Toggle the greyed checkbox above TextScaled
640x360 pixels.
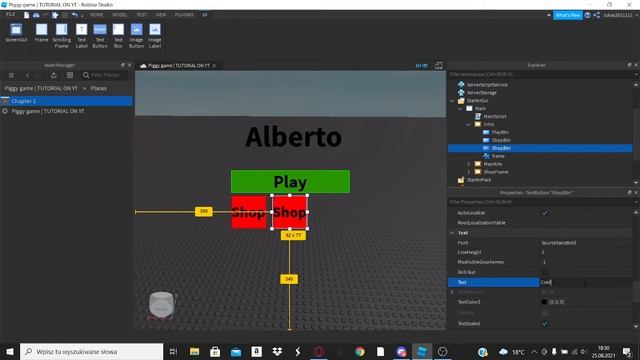(x=544, y=313)
